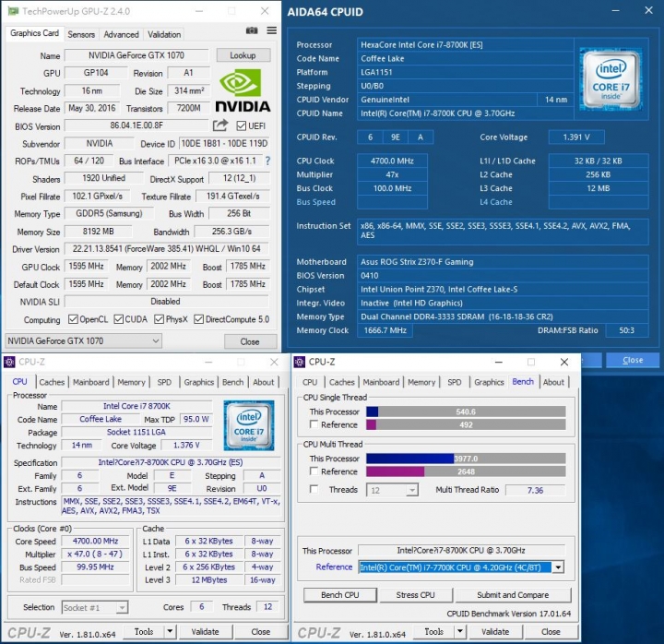
Task: Click CPU-Z Max TDP 95.0 W value
Action: 196,419
